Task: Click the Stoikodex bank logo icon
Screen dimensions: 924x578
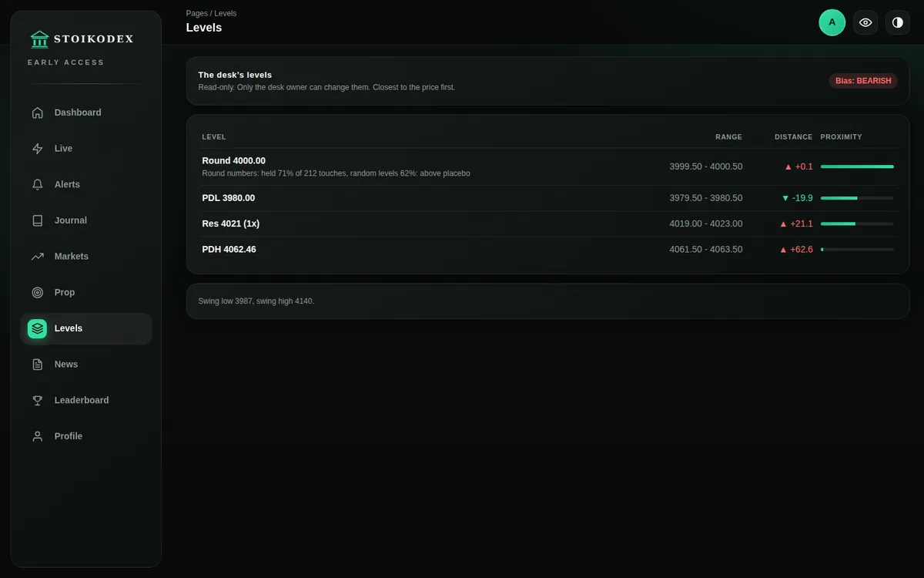Action: tap(38, 39)
